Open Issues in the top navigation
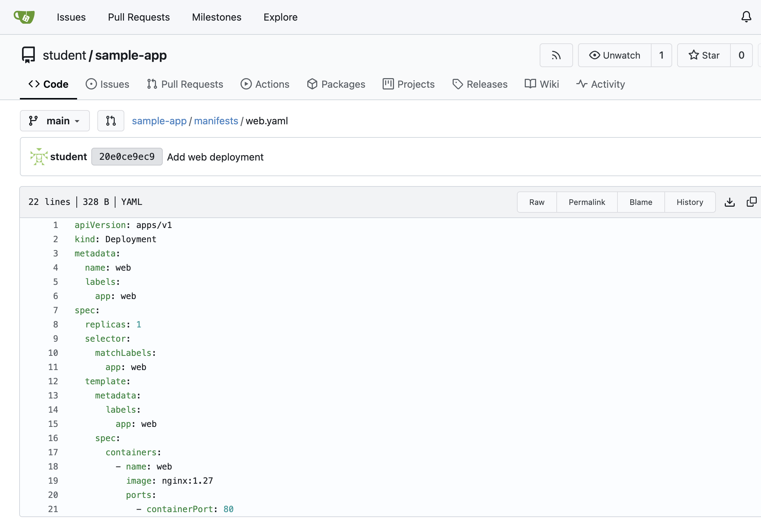Screen dimensions: 761x532 pyautogui.click(x=71, y=17)
